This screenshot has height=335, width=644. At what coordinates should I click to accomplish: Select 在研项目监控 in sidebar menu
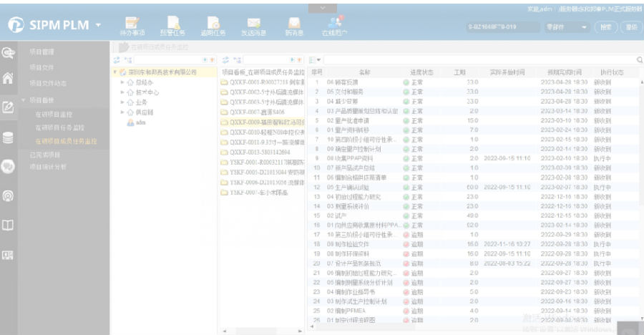55,114
